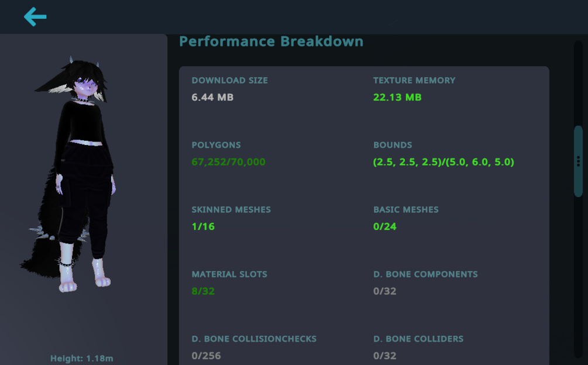This screenshot has width=588, height=365.
Task: Select the Download Size label
Action: (229, 80)
